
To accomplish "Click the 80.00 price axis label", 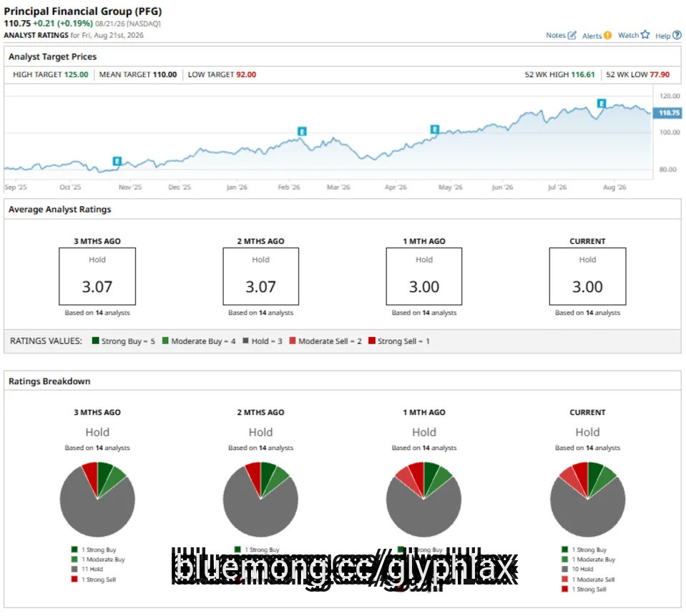I will pos(667,170).
